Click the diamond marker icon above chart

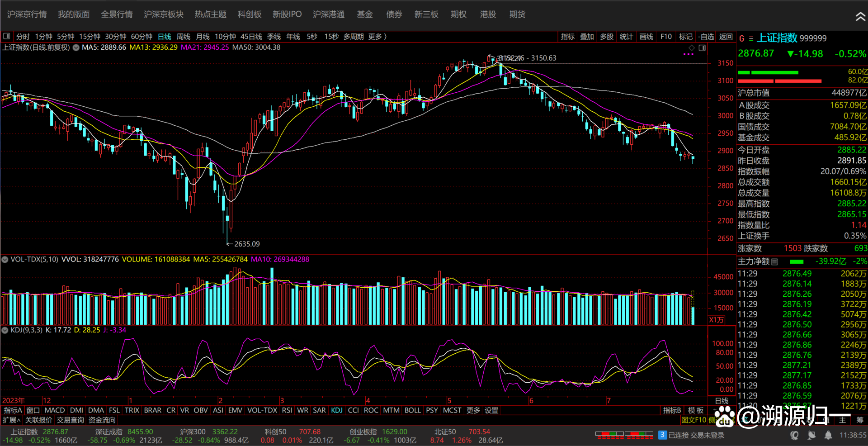tap(691, 48)
